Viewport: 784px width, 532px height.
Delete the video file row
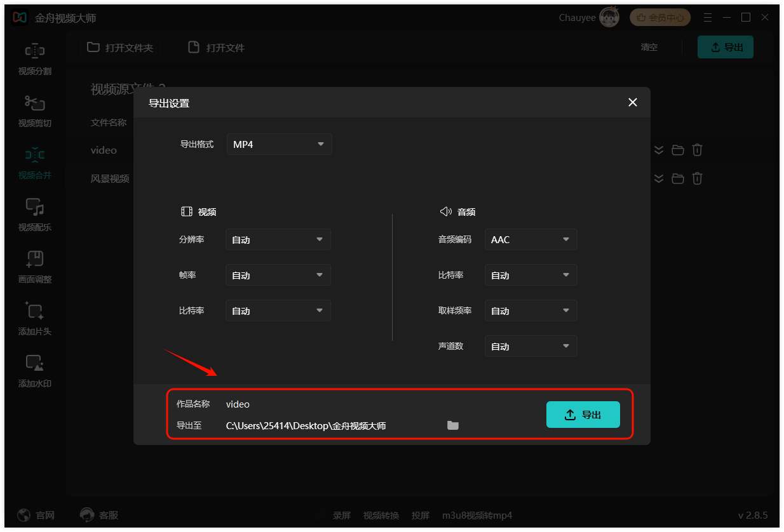(697, 150)
